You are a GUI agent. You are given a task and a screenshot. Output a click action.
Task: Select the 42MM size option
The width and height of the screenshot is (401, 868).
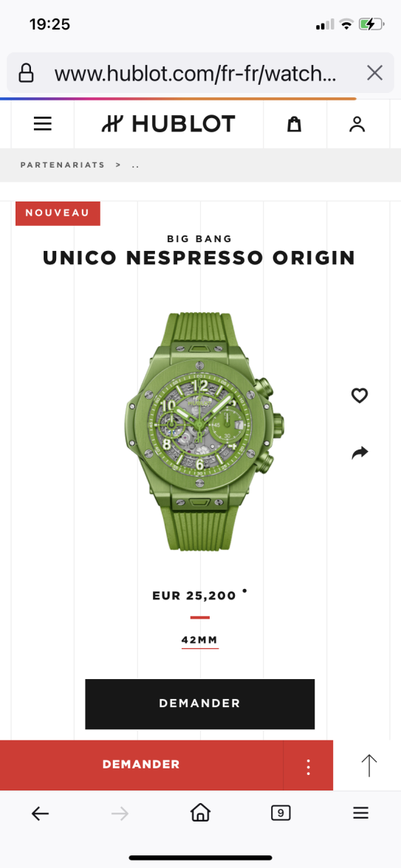click(x=200, y=641)
